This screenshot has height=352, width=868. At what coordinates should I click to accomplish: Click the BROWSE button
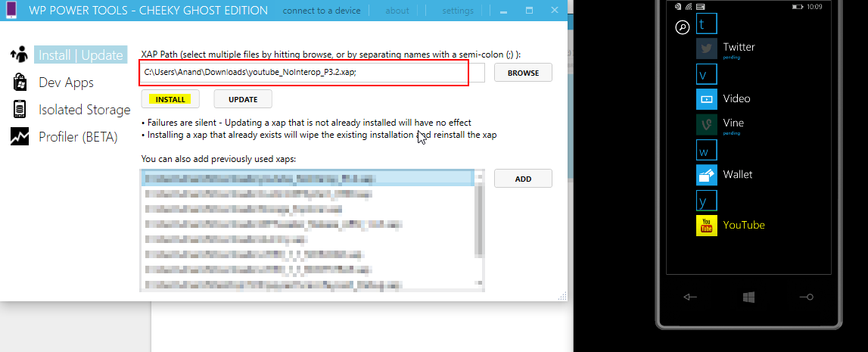(x=523, y=73)
